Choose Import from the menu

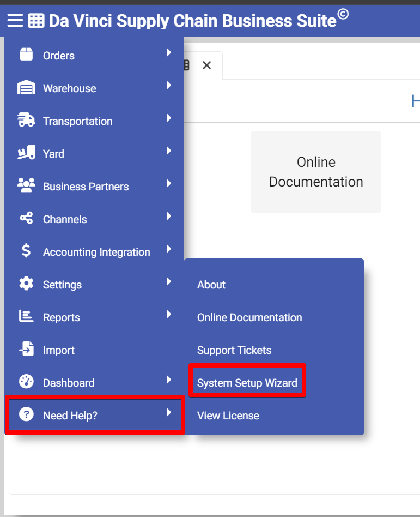click(94, 349)
